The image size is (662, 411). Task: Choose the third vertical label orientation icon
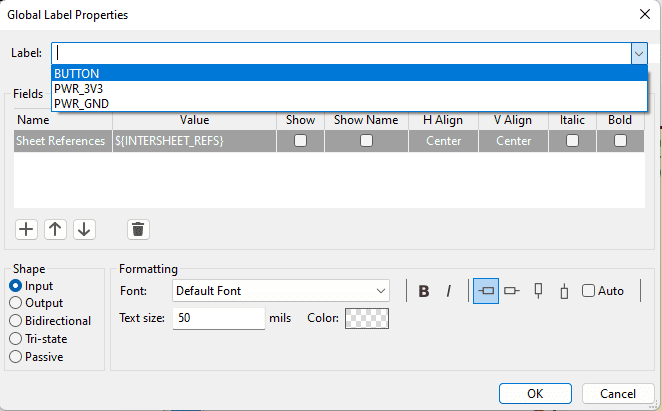(x=538, y=291)
